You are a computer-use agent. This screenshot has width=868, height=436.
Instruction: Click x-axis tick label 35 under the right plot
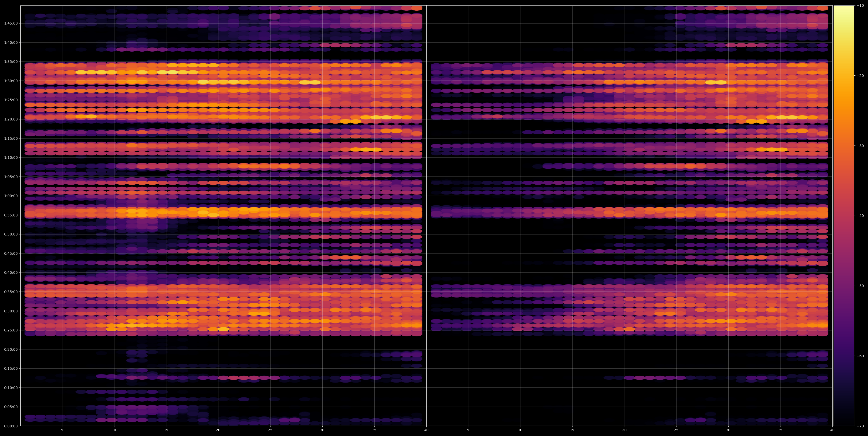point(780,430)
